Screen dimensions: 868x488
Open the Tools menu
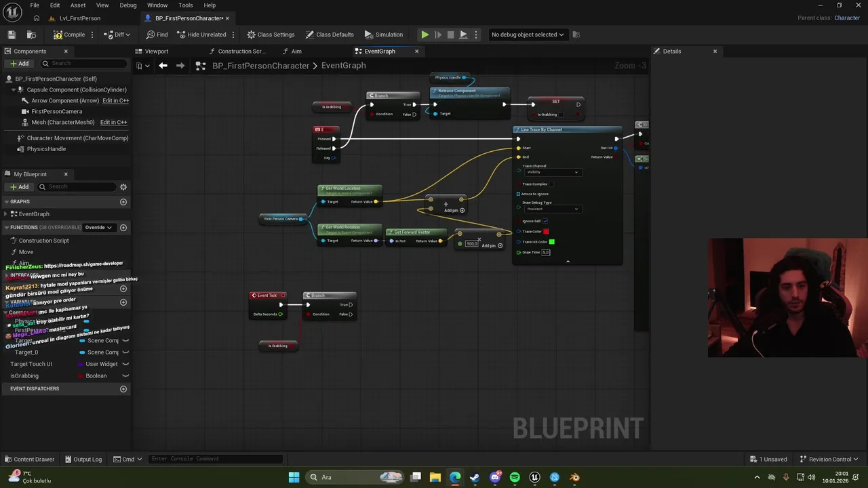(186, 5)
